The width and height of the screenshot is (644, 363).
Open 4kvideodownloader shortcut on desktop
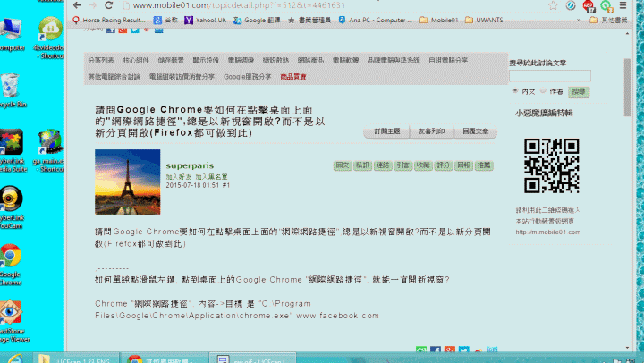coord(49,38)
